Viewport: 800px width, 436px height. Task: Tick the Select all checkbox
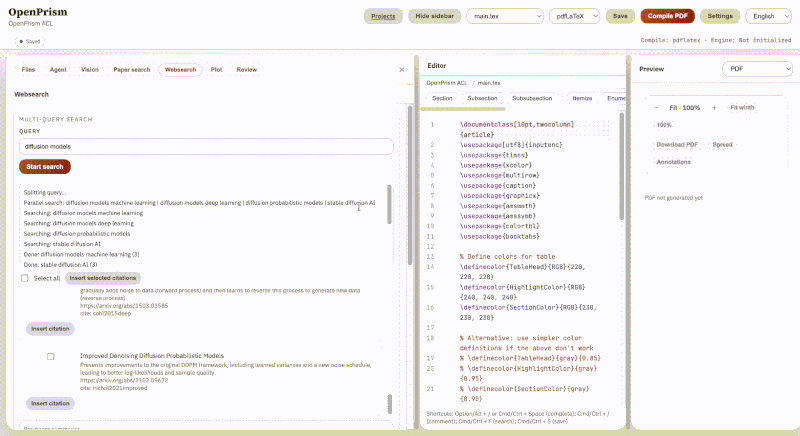24,278
